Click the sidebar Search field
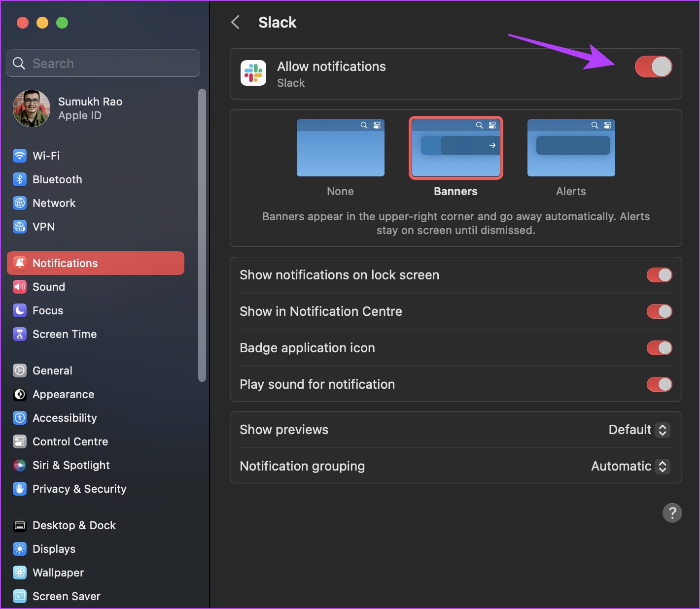The width and height of the screenshot is (700, 609). pos(103,63)
